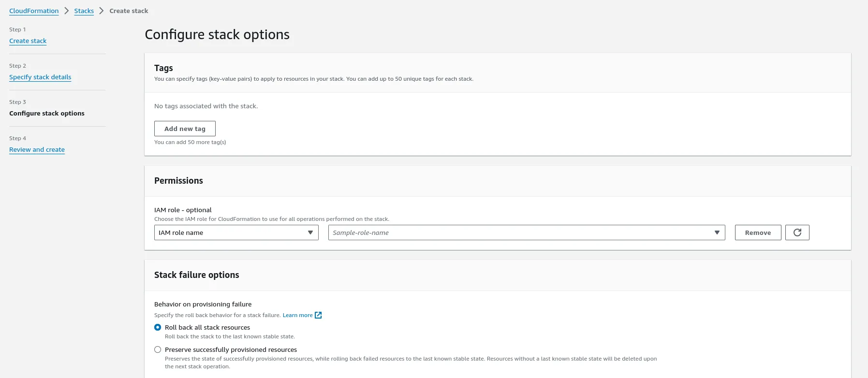
Task: Open the Learn more external link icon
Action: point(318,315)
